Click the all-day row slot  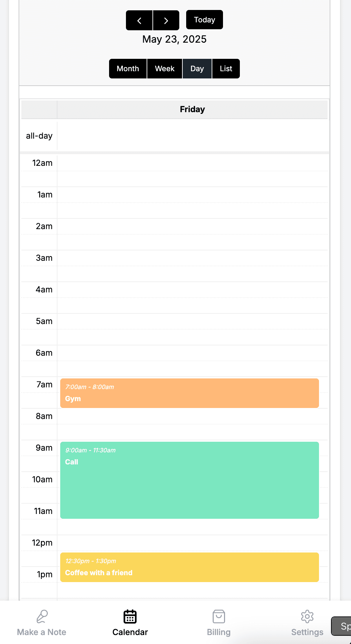(192, 136)
